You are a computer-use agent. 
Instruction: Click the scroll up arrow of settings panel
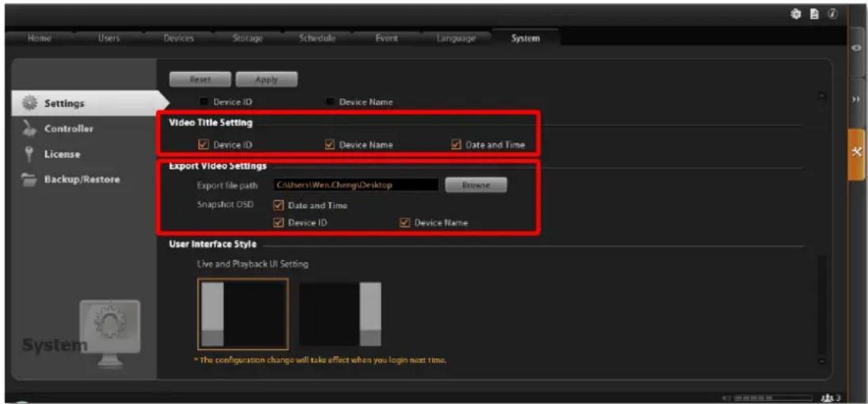[x=822, y=97]
